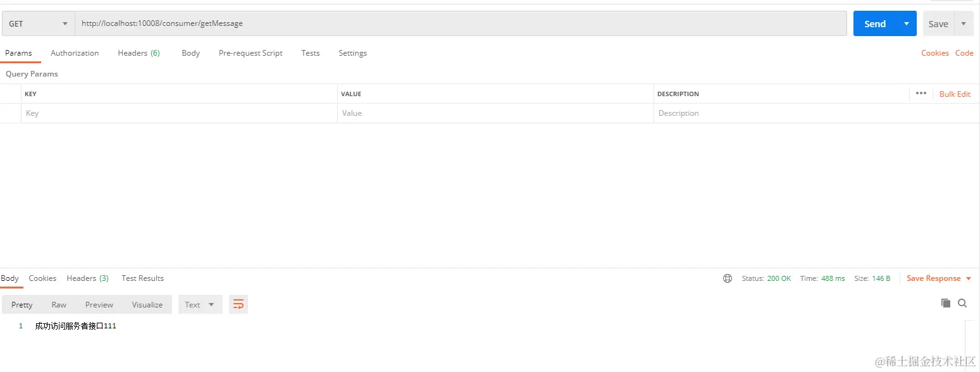Viewport: 980px width, 372px height.
Task: Select the Preview response view
Action: [x=99, y=304]
